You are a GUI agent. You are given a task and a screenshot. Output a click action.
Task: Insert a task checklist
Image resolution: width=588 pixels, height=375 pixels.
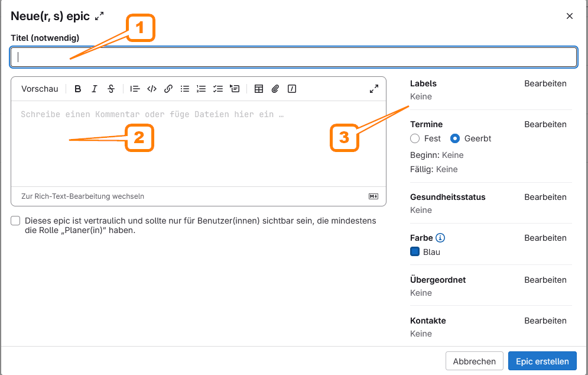click(x=218, y=89)
